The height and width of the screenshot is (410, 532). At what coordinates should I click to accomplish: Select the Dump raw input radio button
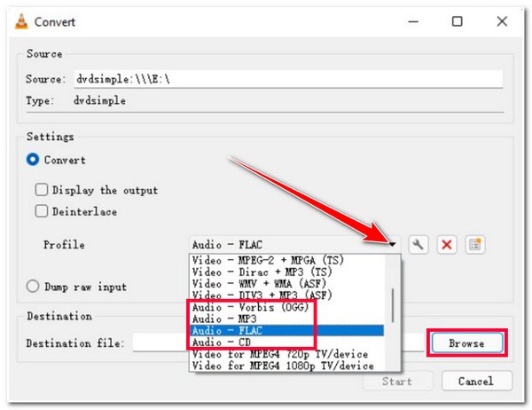tap(33, 287)
